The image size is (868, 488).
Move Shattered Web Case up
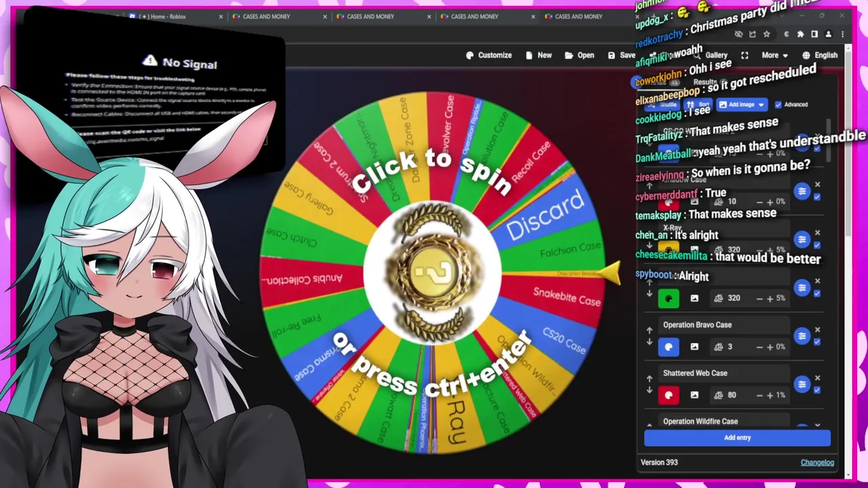[x=649, y=379]
